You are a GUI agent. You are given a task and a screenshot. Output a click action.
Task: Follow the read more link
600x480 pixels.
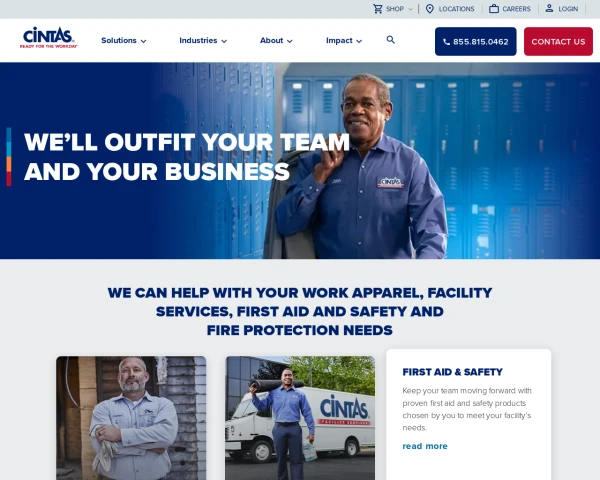pos(425,446)
